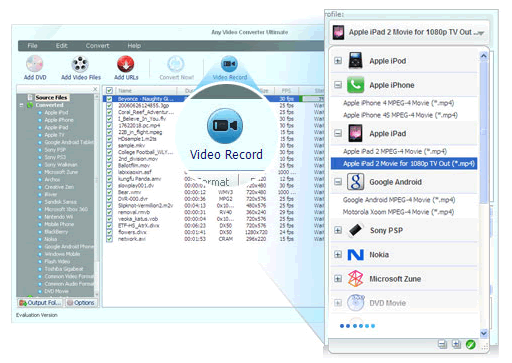The width and height of the screenshot is (512, 363).
Task: Uncheck the Bear.wmv file checkbox
Action: (109, 192)
